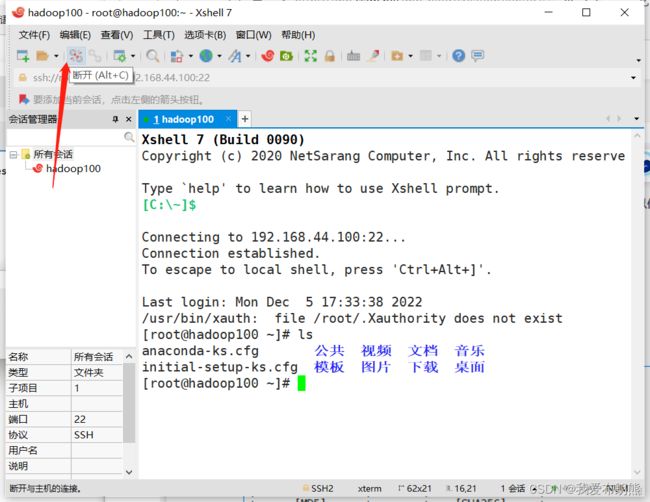Click the SSH2 status bar entry
This screenshot has height=502, width=650.
(x=318, y=488)
